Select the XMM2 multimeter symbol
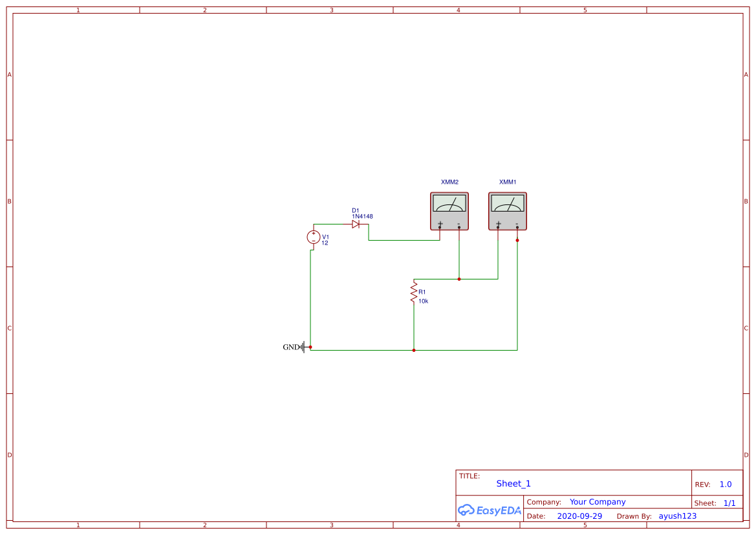756x535 pixels. (x=449, y=210)
